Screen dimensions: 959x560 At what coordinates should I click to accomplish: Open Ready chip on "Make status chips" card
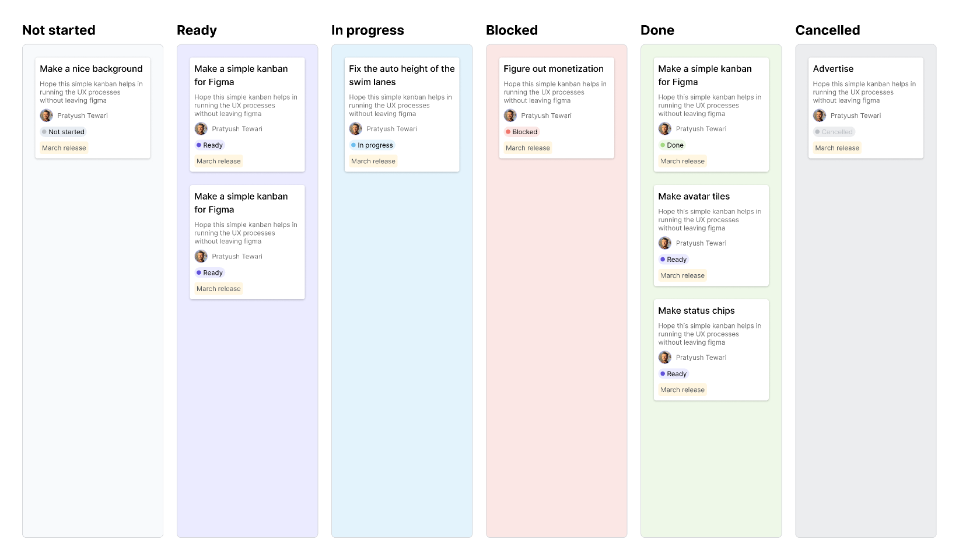[x=673, y=374]
